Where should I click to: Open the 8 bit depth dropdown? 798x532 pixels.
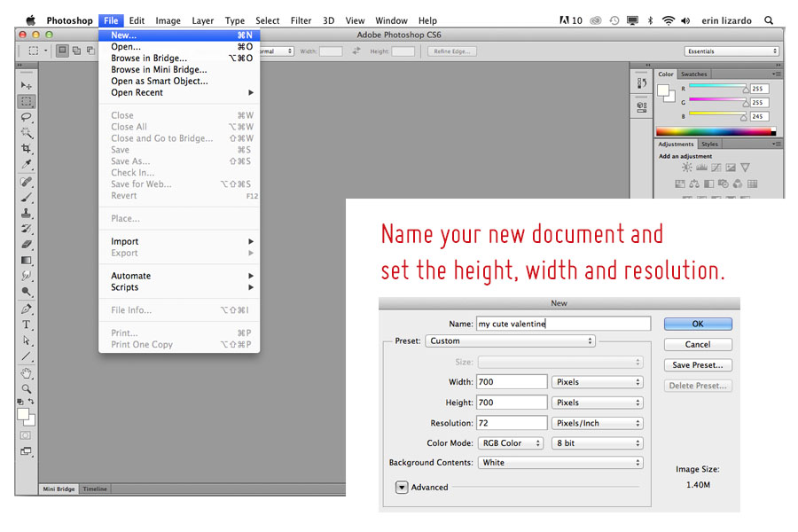point(597,443)
